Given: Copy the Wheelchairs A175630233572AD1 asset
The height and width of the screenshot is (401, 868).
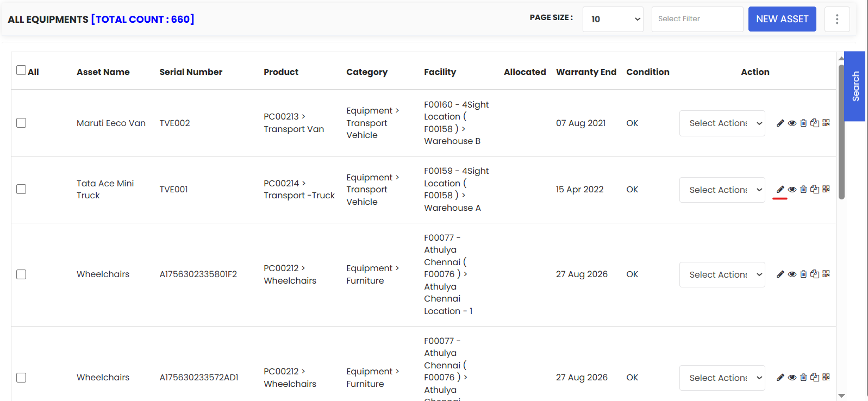Looking at the screenshot, I should click(x=815, y=378).
